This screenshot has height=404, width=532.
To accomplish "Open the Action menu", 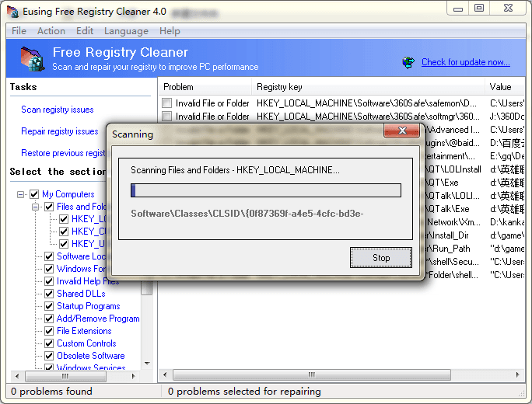I will (x=51, y=31).
